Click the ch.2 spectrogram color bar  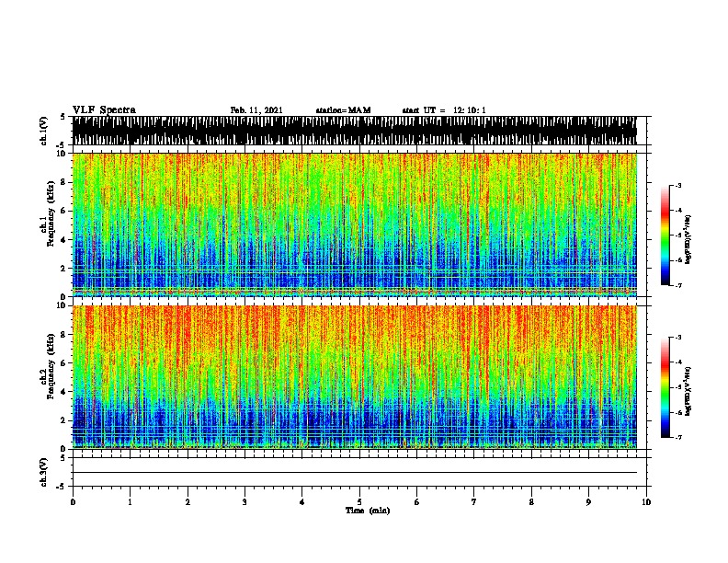click(665, 387)
